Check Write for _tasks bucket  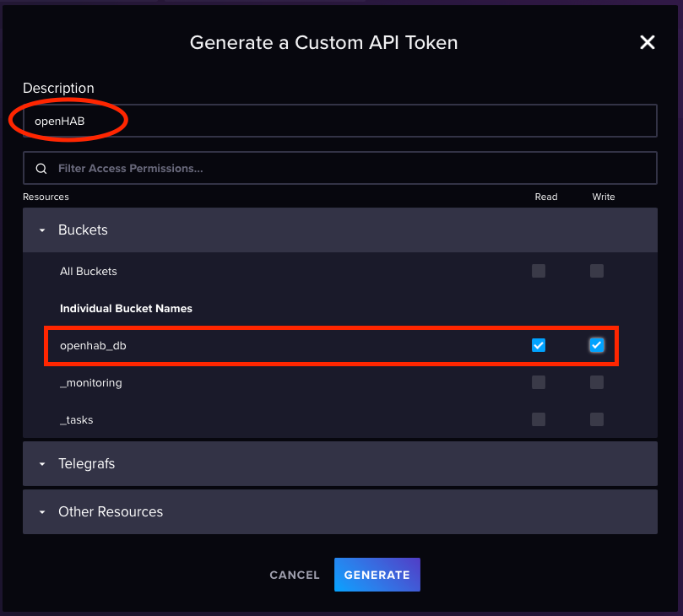597,419
